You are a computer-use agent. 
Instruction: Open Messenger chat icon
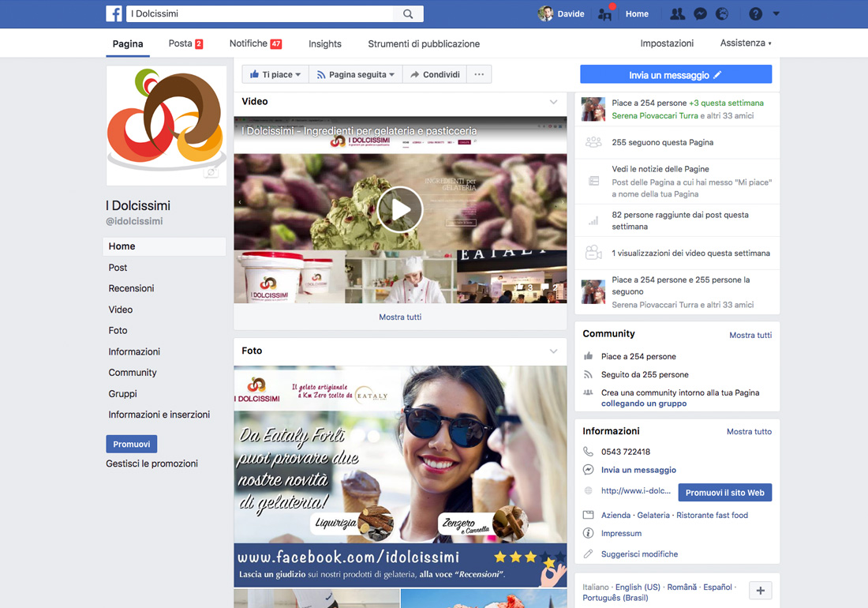pos(700,14)
